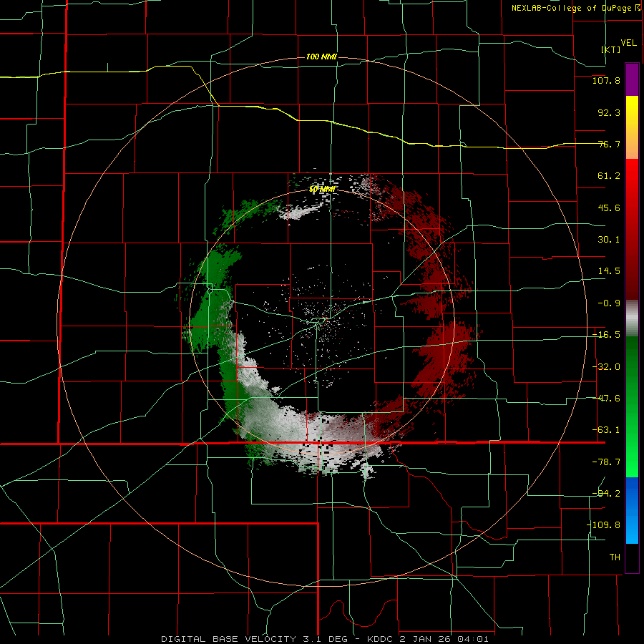
Task: Click the VEL legend title
Action: point(628,42)
